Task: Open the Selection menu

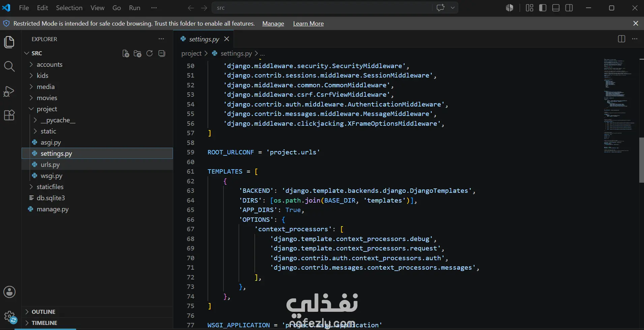Action: point(69,8)
